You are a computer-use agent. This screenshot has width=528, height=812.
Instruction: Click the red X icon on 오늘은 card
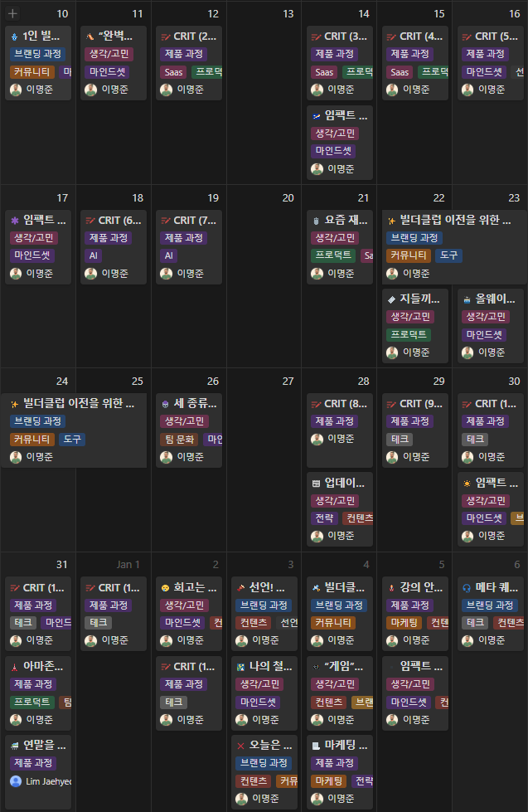pyautogui.click(x=240, y=745)
